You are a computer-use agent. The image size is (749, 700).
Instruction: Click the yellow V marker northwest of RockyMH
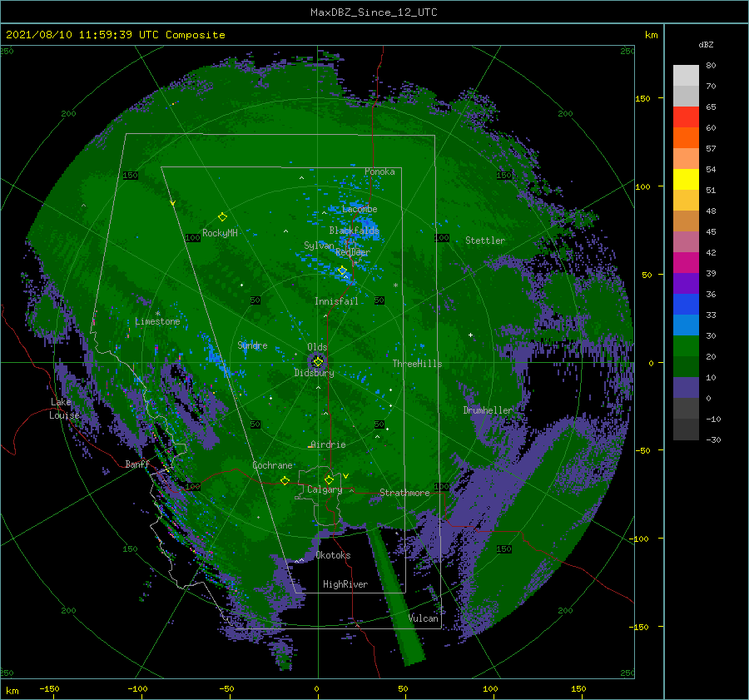tap(172, 203)
